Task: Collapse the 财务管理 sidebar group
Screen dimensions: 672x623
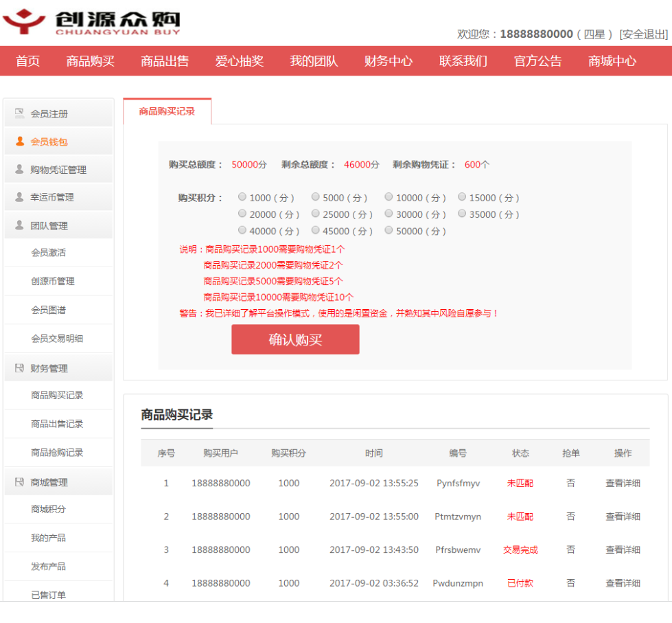Action: 49,368
